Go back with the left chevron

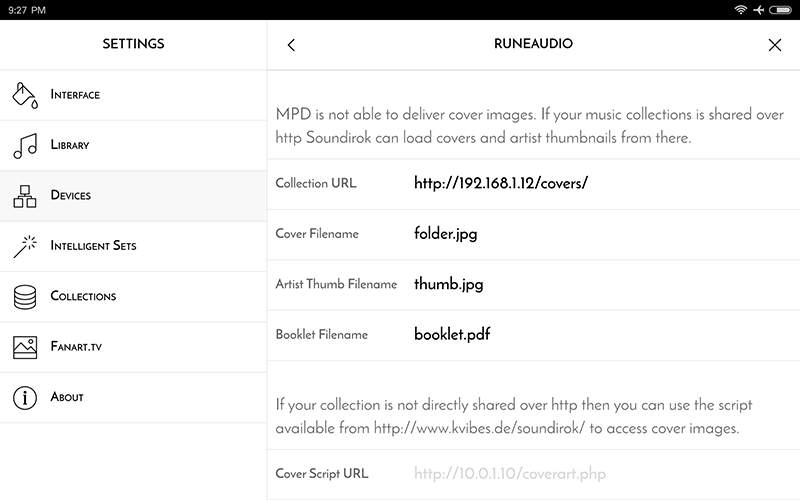[291, 45]
